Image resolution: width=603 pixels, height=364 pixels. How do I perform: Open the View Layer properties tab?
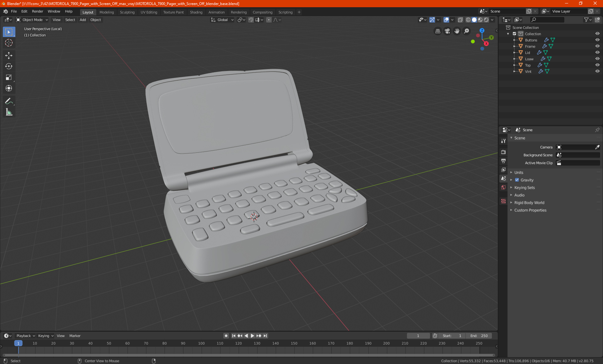tap(503, 170)
